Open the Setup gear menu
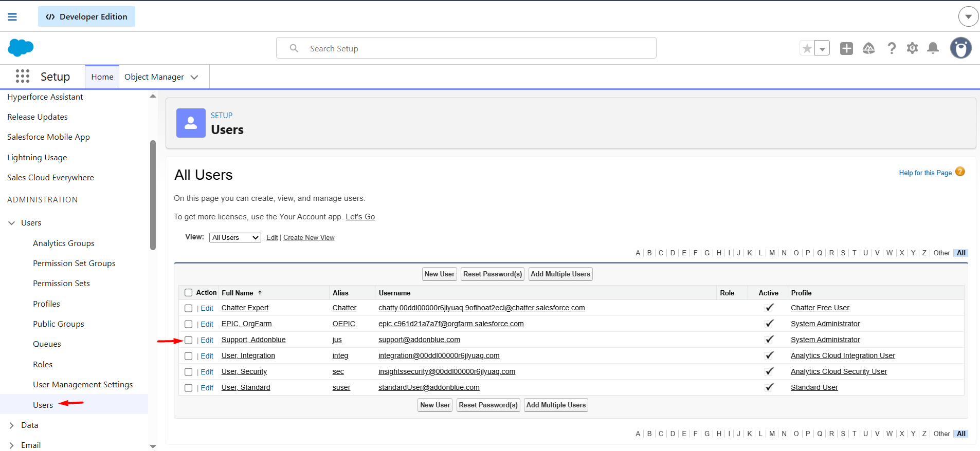 912,48
